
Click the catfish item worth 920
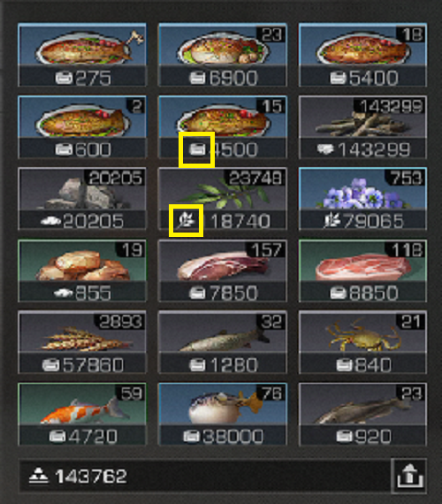pyautogui.click(x=362, y=414)
